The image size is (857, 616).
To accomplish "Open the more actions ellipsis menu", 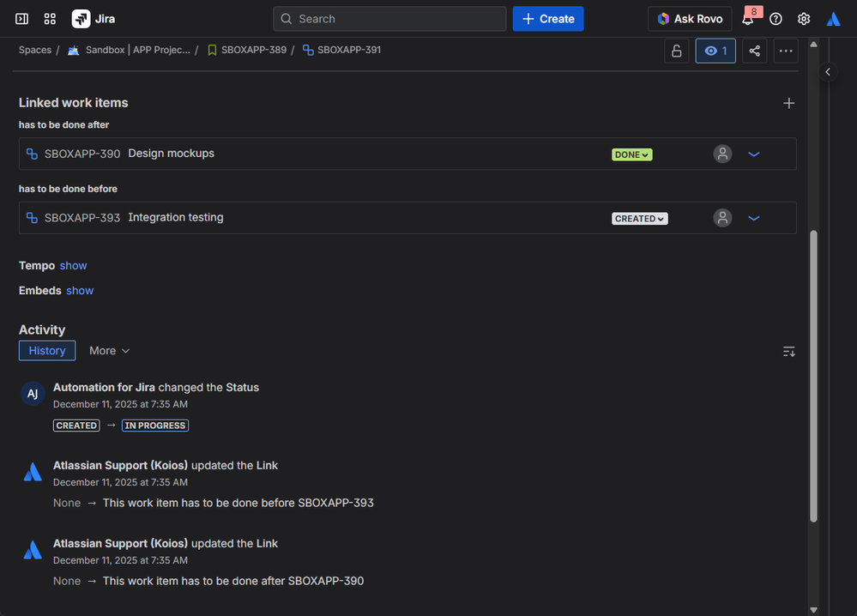I will [786, 51].
